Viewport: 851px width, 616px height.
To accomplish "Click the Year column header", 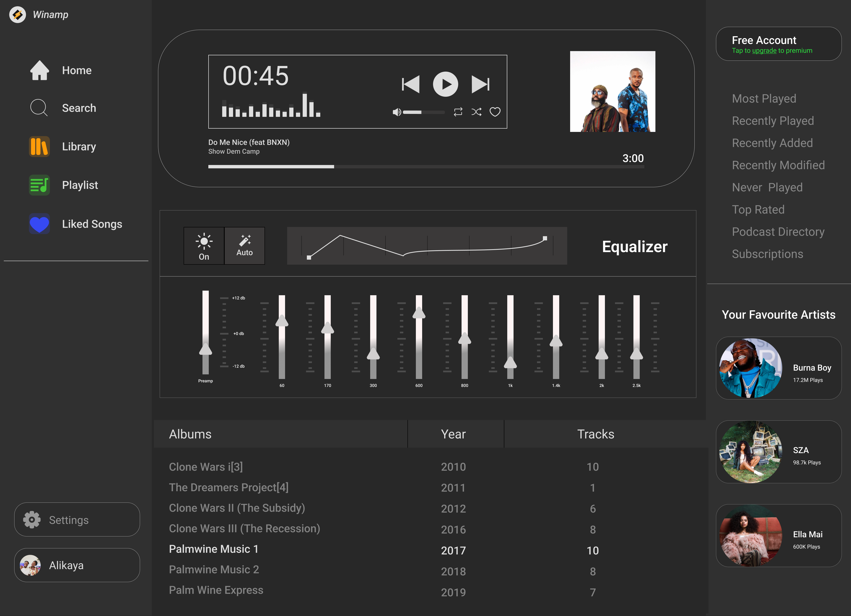I will (x=453, y=434).
